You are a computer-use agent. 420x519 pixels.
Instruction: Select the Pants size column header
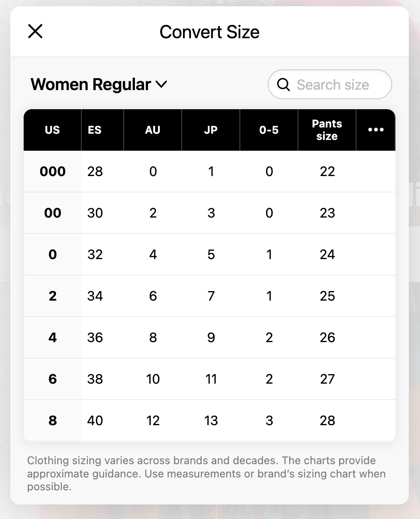[x=327, y=130]
